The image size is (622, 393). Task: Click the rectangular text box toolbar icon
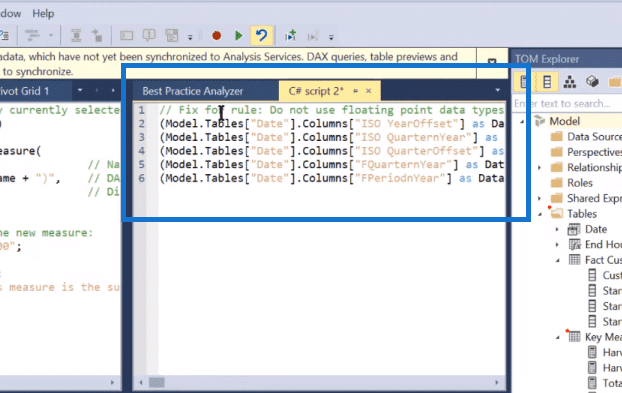(127, 36)
